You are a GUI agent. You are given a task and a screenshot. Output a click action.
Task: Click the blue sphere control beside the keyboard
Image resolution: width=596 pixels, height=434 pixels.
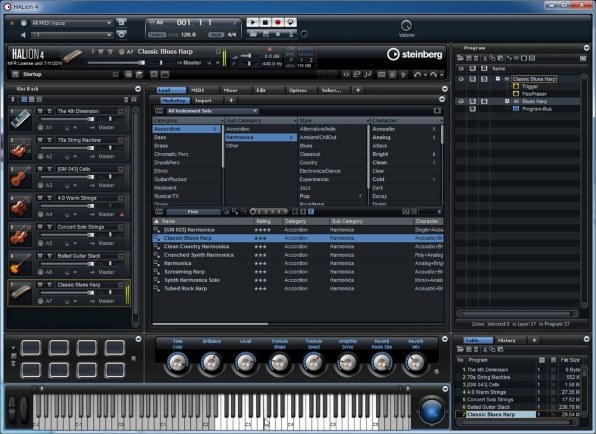(x=431, y=411)
